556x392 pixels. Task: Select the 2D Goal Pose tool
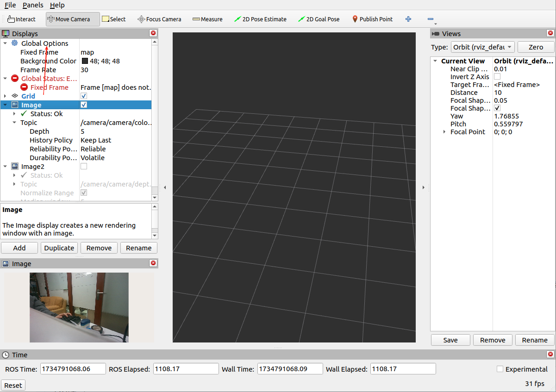(319, 19)
